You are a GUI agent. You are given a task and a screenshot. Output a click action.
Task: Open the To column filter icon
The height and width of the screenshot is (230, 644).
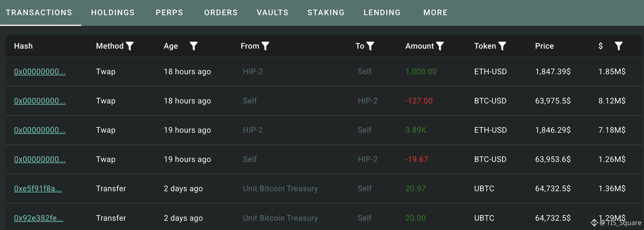coord(370,46)
